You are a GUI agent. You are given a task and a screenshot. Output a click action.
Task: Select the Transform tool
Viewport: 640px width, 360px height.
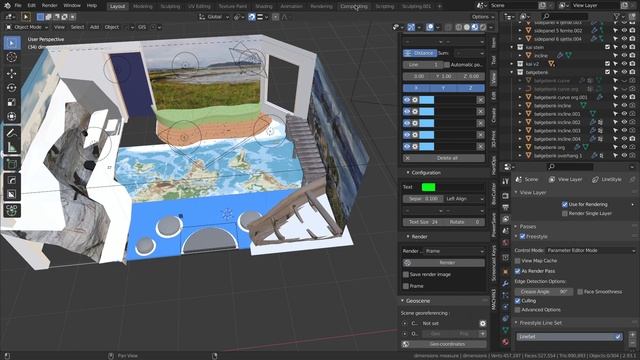tap(12, 116)
